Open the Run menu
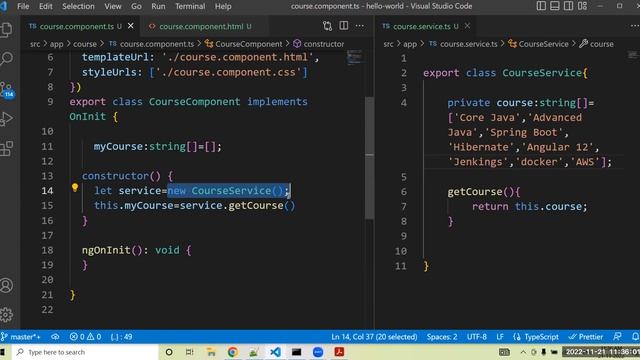 158,6
